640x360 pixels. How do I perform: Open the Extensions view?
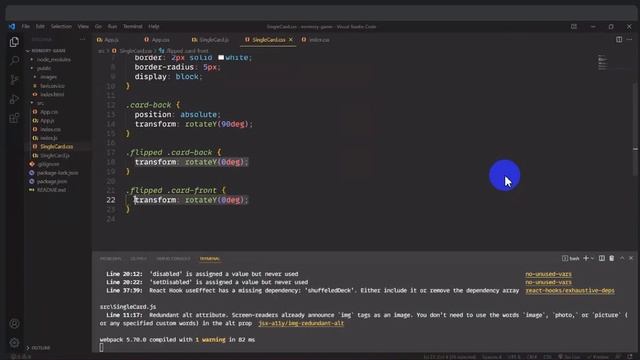coord(14,118)
